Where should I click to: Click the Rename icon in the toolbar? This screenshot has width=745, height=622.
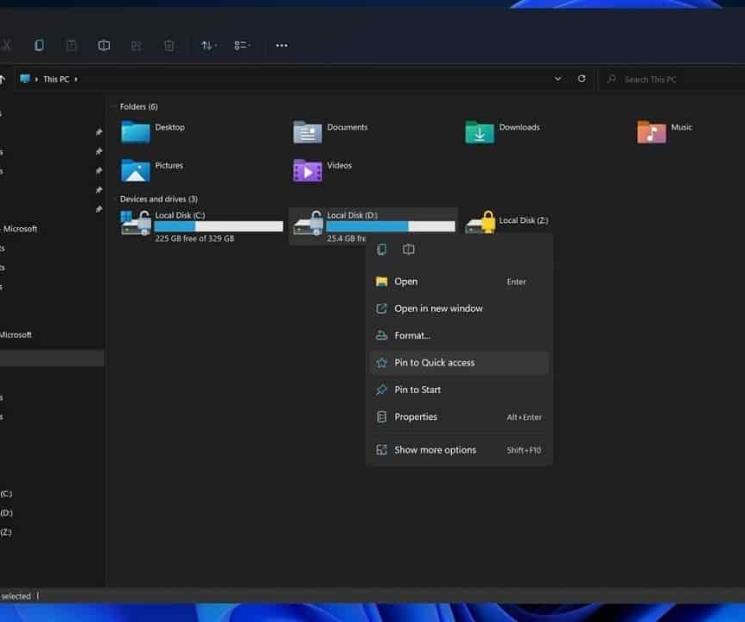(x=104, y=45)
